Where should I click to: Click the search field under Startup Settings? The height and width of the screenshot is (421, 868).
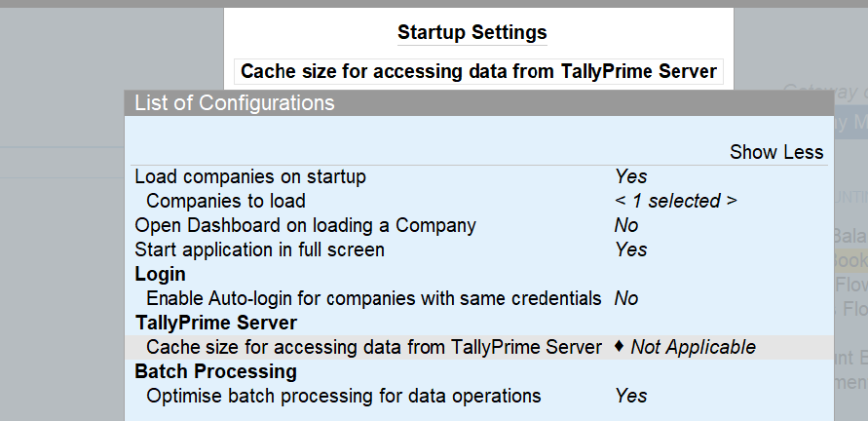(478, 71)
